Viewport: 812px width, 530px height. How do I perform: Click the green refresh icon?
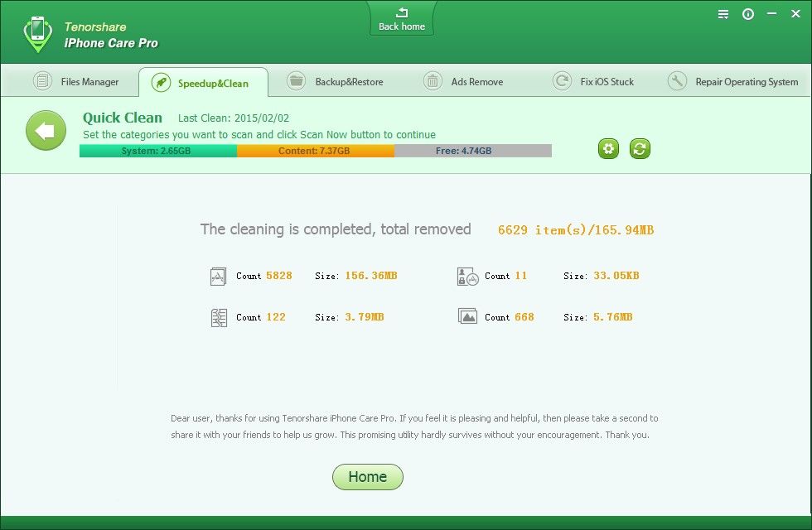tap(640, 149)
